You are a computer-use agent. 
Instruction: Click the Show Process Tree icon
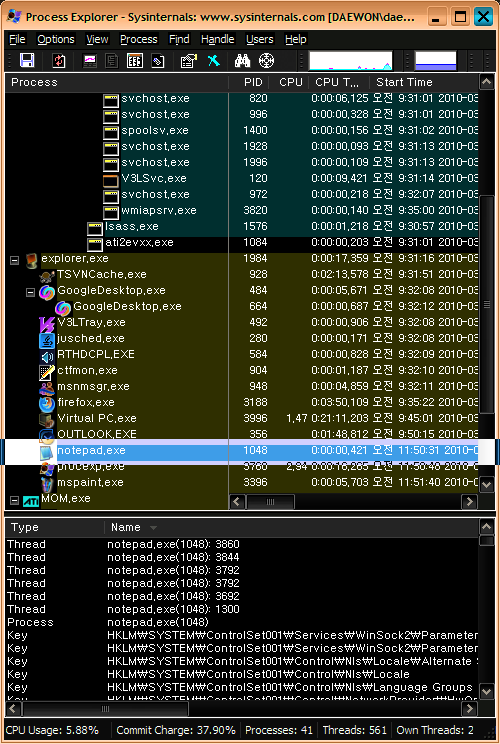(112, 61)
